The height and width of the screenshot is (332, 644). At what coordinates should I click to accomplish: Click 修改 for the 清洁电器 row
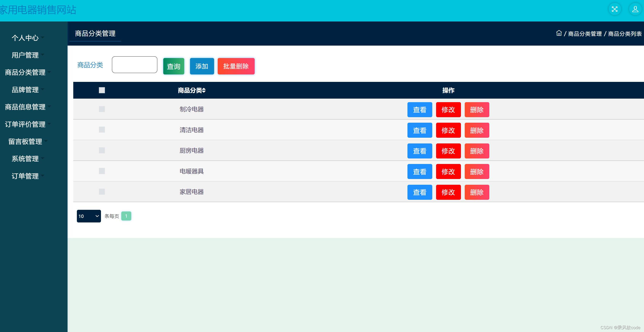[x=448, y=130]
